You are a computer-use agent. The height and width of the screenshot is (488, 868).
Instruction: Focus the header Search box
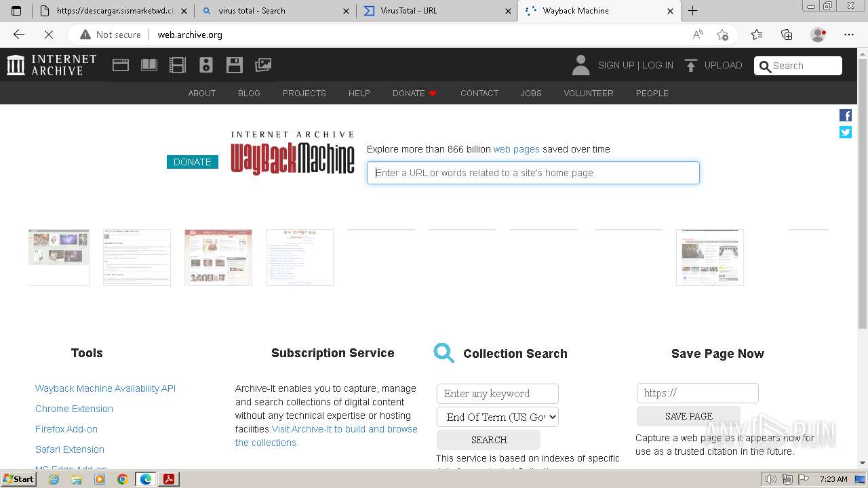[798, 66]
